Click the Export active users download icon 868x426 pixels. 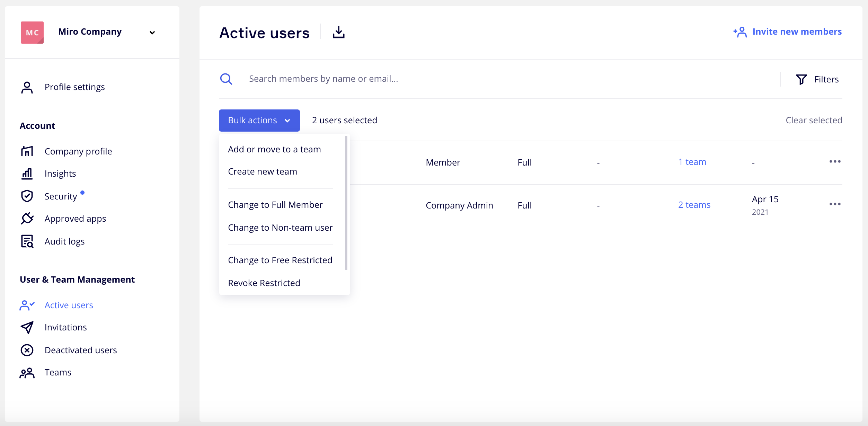(338, 32)
